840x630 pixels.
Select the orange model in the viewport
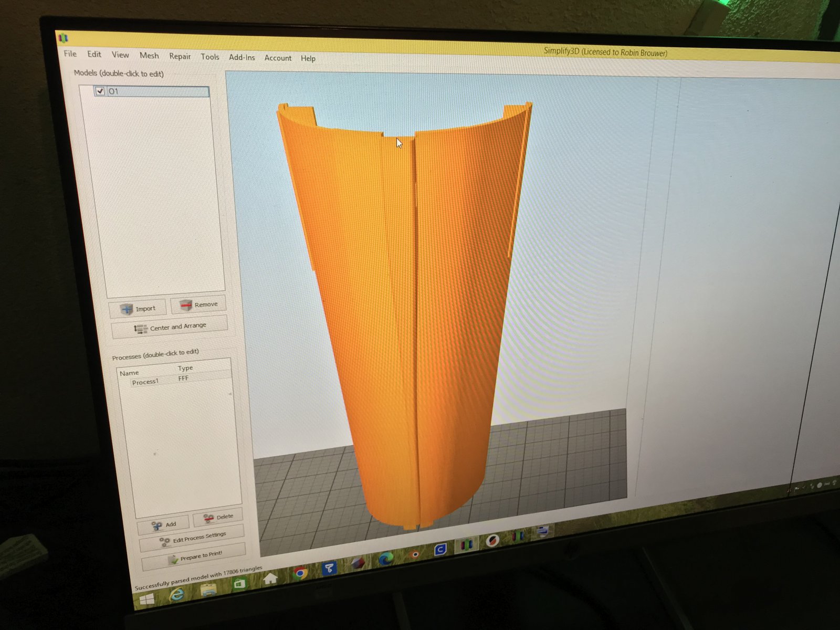tap(409, 315)
